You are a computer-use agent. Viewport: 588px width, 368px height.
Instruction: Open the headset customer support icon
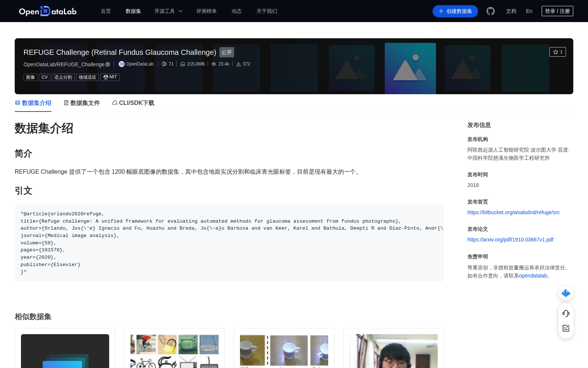[566, 314]
